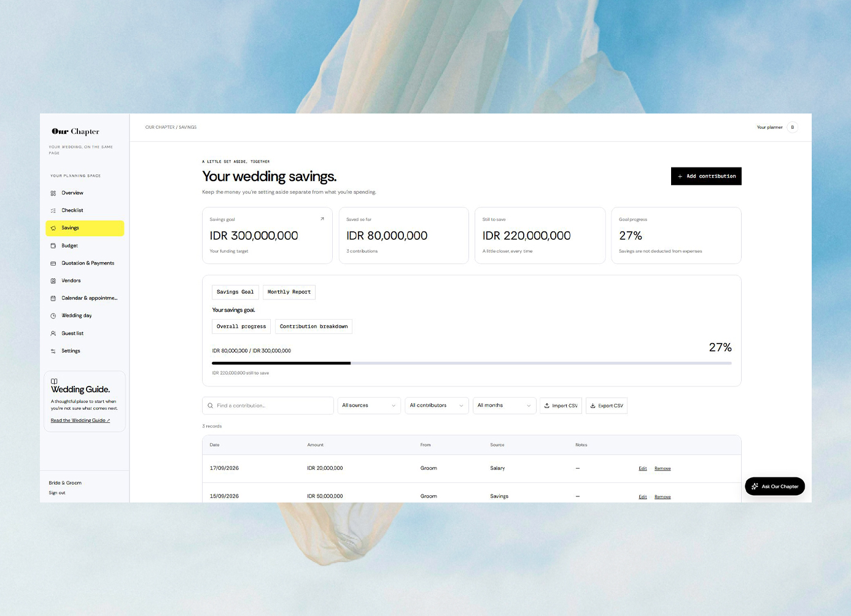Remove the 17/09/2026 contribution
The image size is (851, 616).
[x=663, y=469]
